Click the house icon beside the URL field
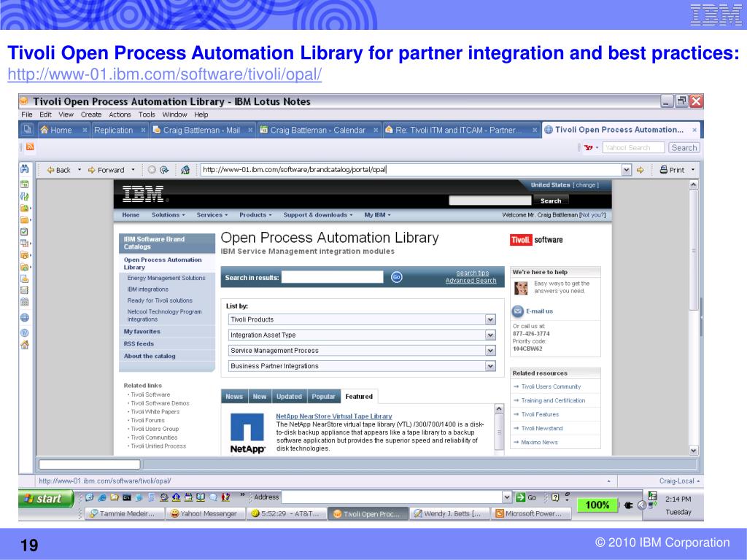The width and height of the screenshot is (747, 560). (185, 170)
